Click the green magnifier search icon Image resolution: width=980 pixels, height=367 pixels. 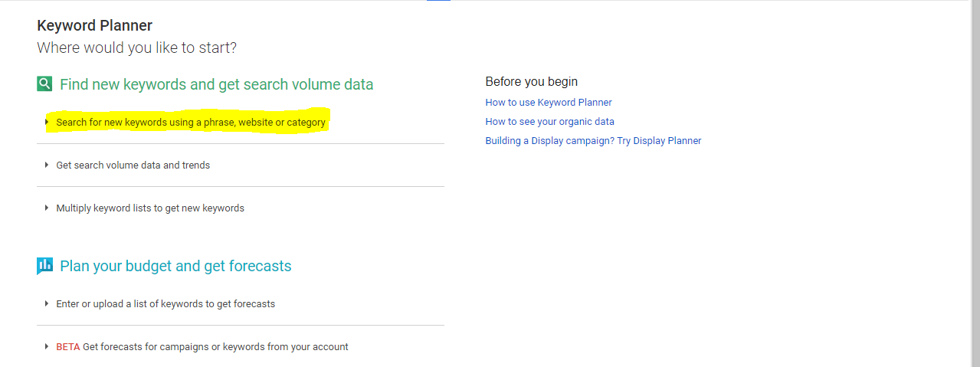pos(44,84)
